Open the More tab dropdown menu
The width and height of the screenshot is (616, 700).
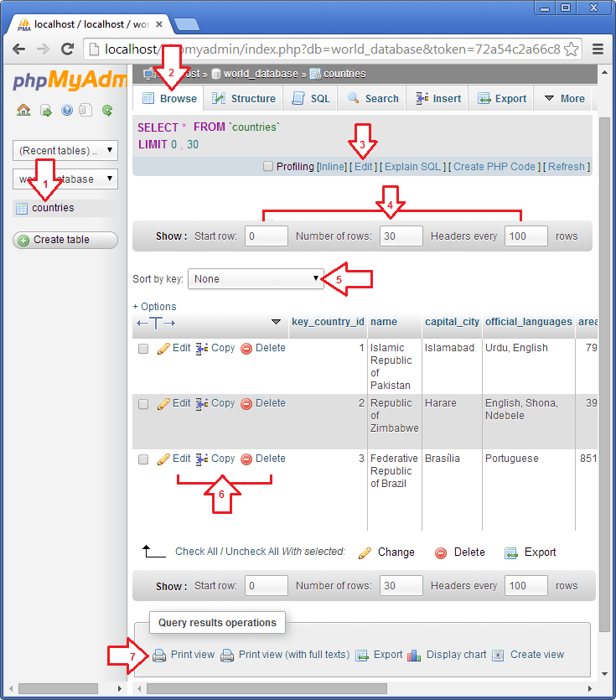pyautogui.click(x=563, y=99)
